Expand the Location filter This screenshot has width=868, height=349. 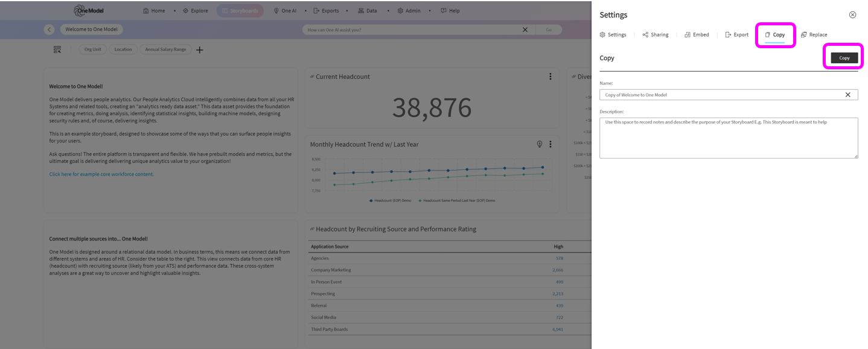pos(123,49)
